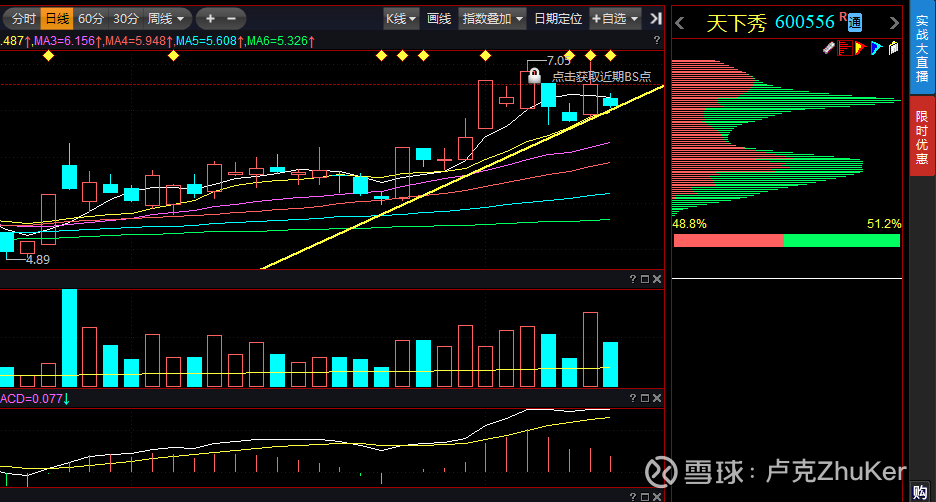Open the 周线 period dropdown
Viewport: 936px width, 502px height.
pyautogui.click(x=166, y=18)
